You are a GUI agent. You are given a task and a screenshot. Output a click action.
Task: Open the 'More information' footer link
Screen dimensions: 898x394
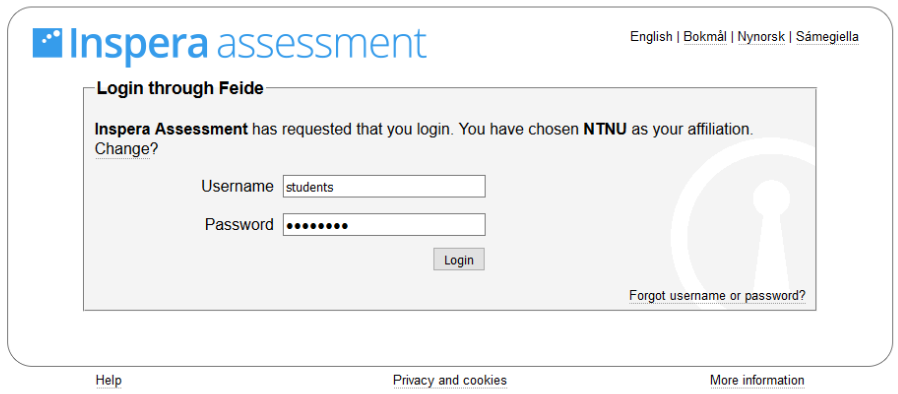tap(757, 380)
